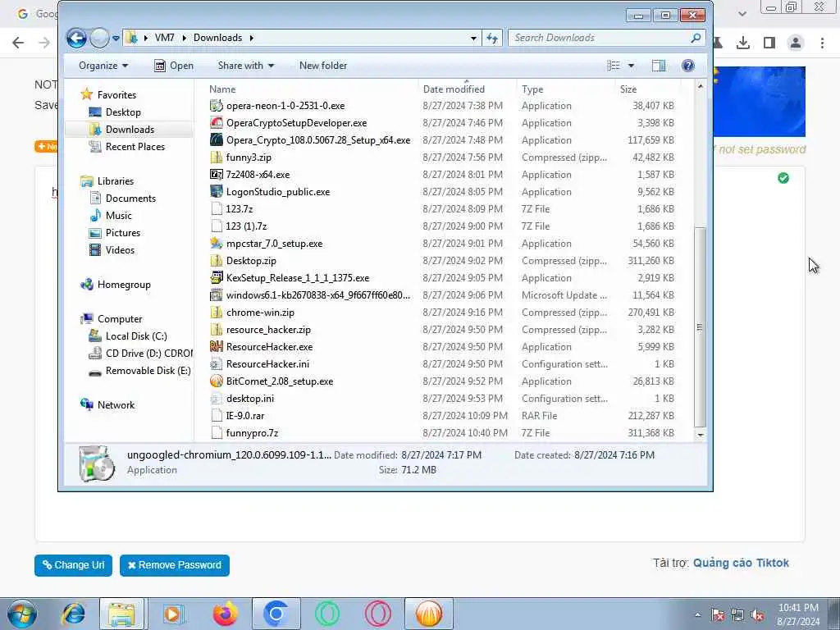This screenshot has height=630, width=840.
Task: Click Change Url button on the web page
Action: pyautogui.click(x=73, y=565)
